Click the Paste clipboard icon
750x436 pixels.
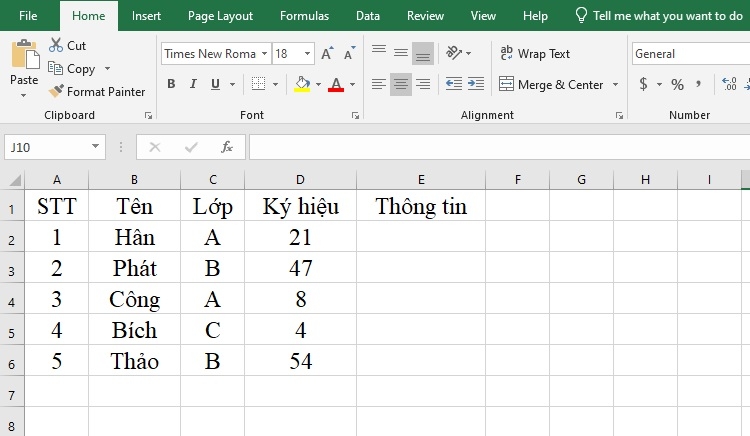coord(25,54)
